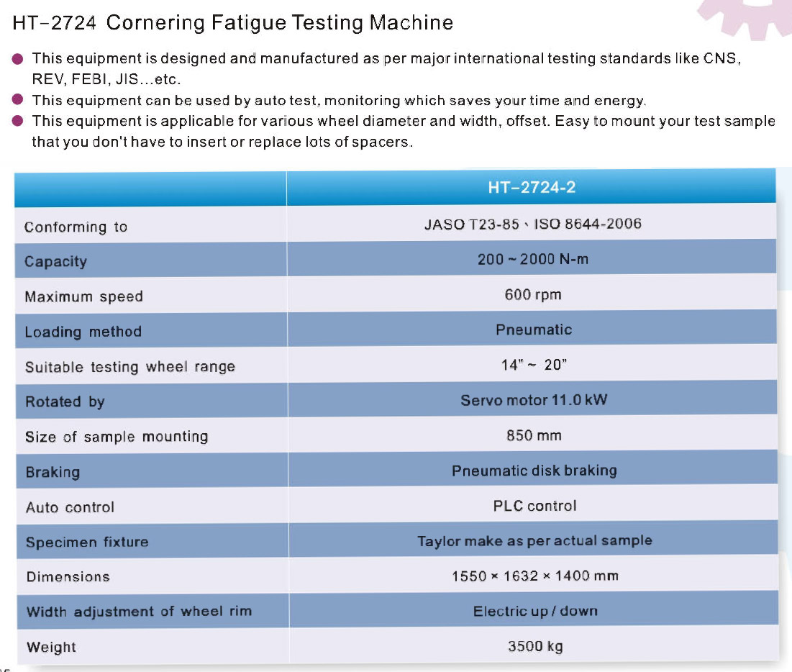Click the Capacity value 200 ~ 2000 N-m
Image resolution: width=792 pixels, height=672 pixels.
click(x=532, y=259)
